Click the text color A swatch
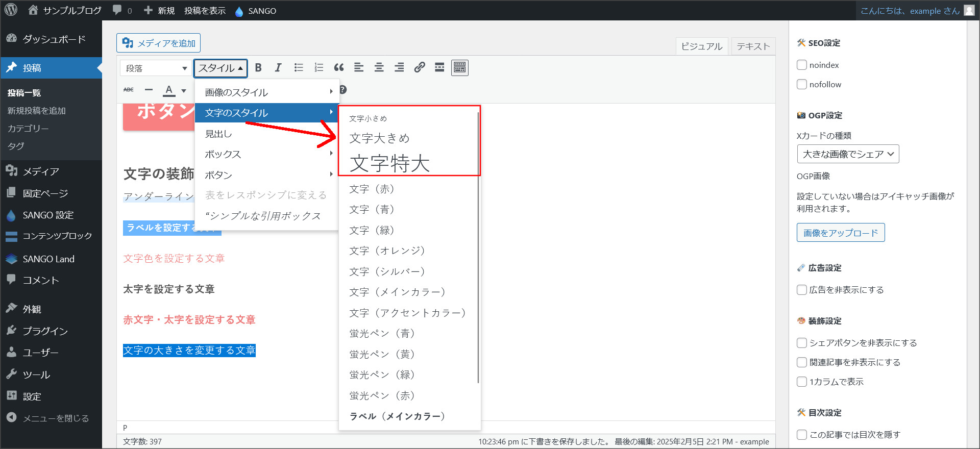 (169, 90)
